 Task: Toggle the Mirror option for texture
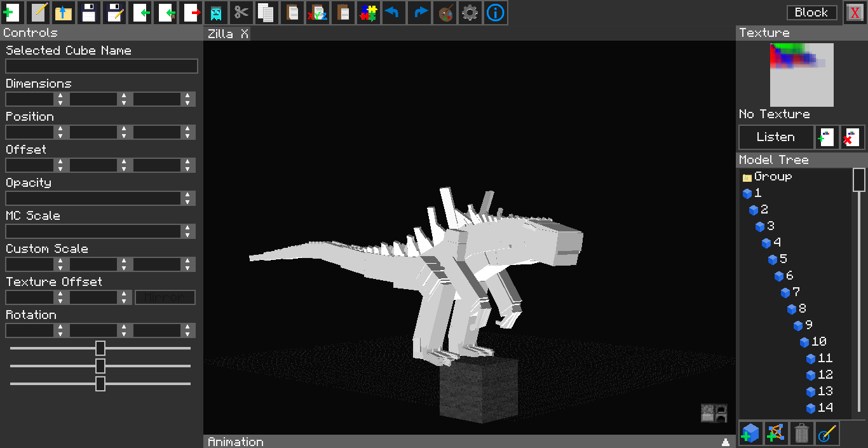click(x=165, y=297)
